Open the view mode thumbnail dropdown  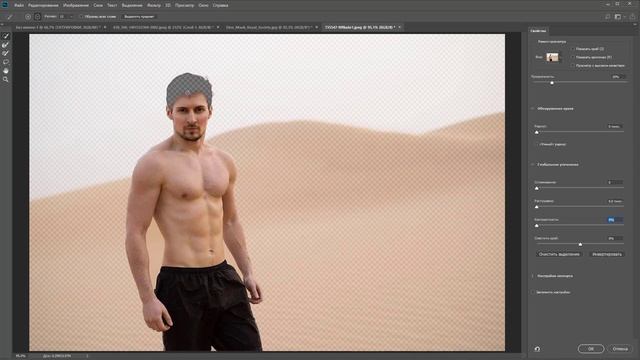pos(553,57)
